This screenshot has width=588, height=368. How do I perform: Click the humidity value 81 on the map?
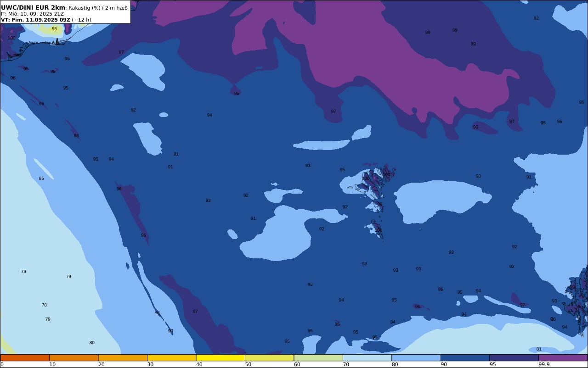point(539,349)
